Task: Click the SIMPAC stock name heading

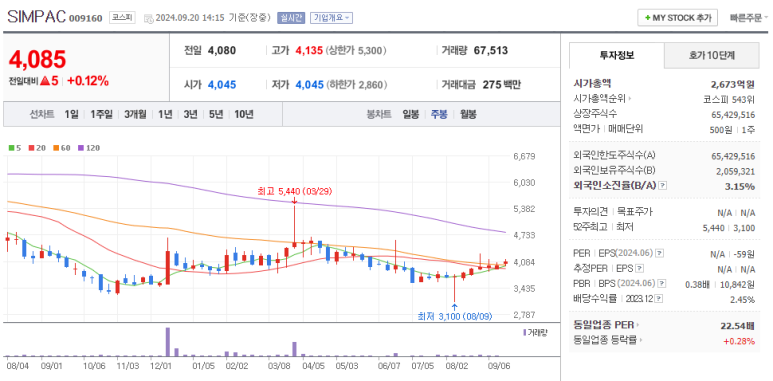Action: coord(36,17)
